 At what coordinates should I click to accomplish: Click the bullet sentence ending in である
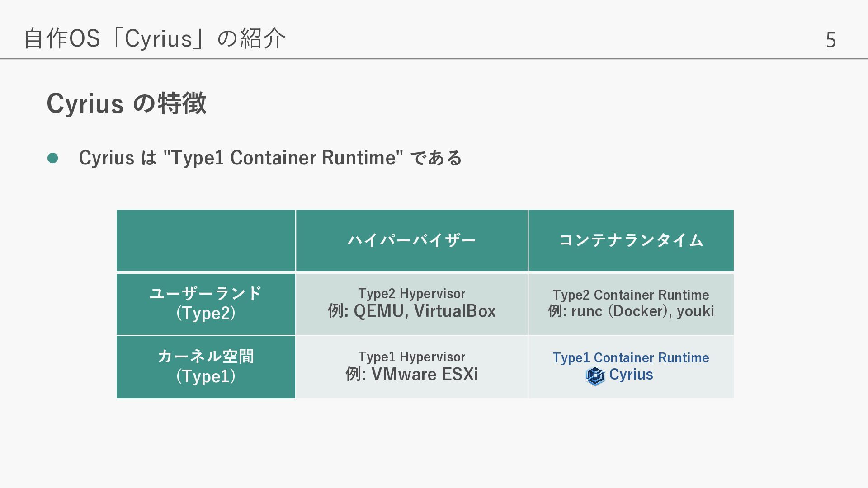tap(270, 158)
